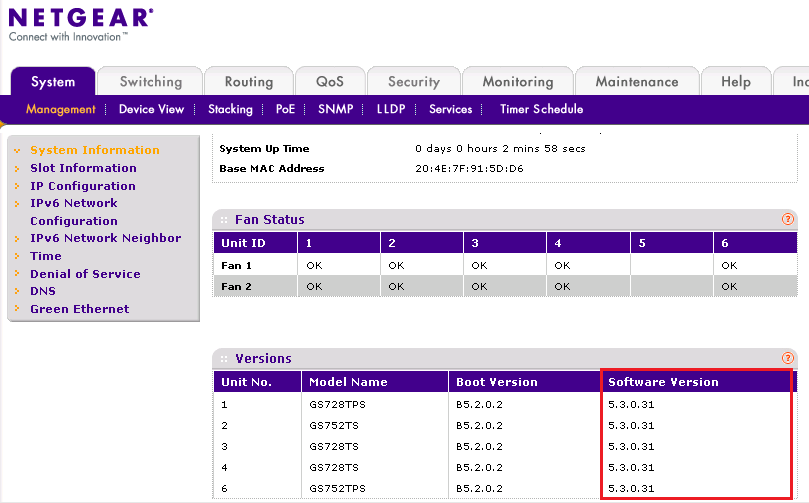Open help for Versions section
The width and height of the screenshot is (809, 503).
click(x=787, y=358)
